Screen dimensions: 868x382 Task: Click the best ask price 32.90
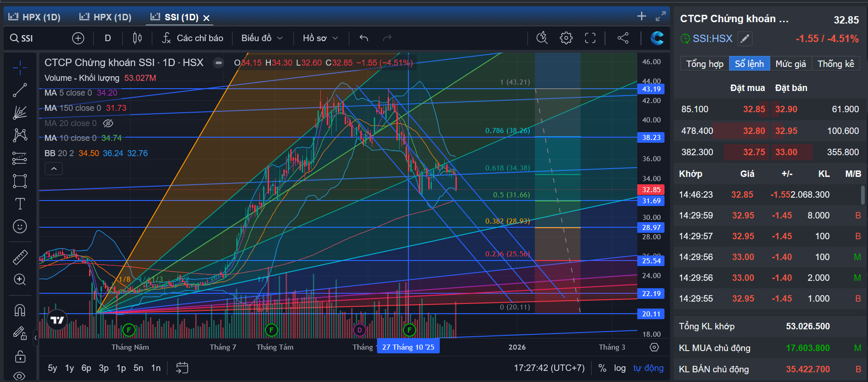pyautogui.click(x=786, y=109)
